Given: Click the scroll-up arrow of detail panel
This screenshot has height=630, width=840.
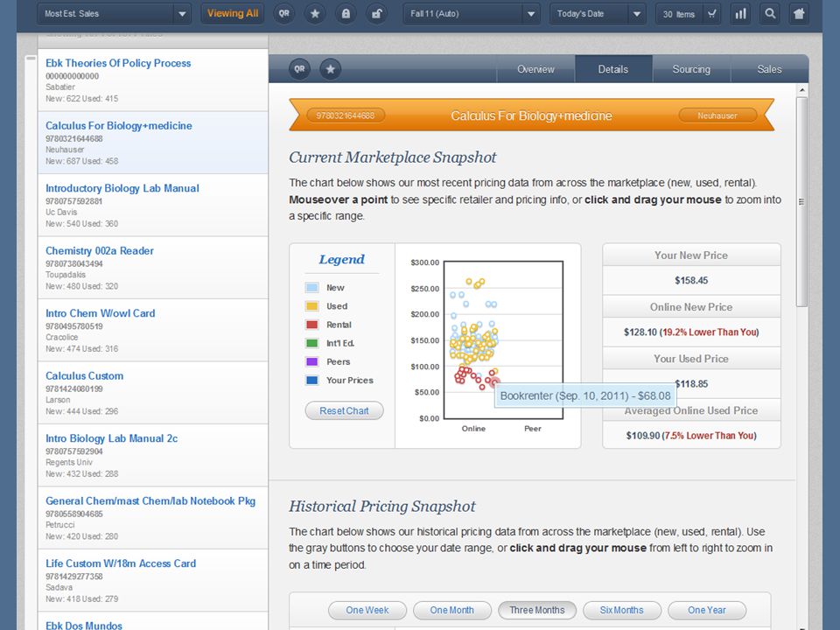Looking at the screenshot, I should [x=801, y=90].
